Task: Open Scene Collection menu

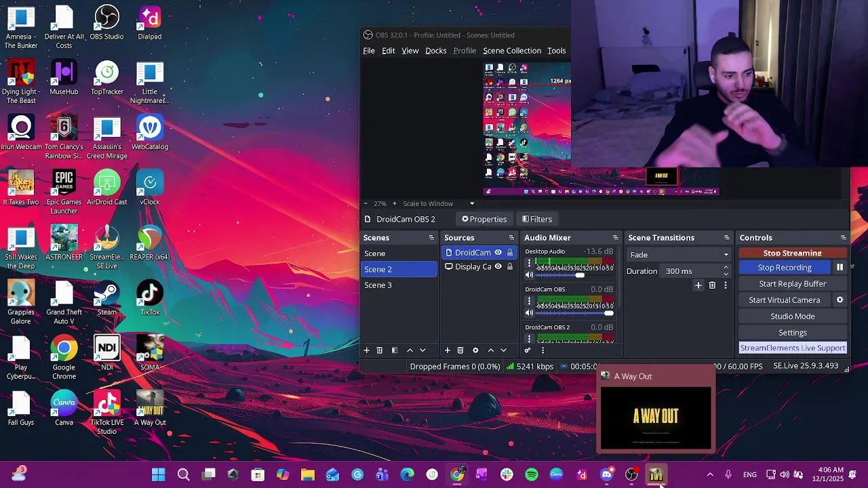Action: pyautogui.click(x=512, y=51)
